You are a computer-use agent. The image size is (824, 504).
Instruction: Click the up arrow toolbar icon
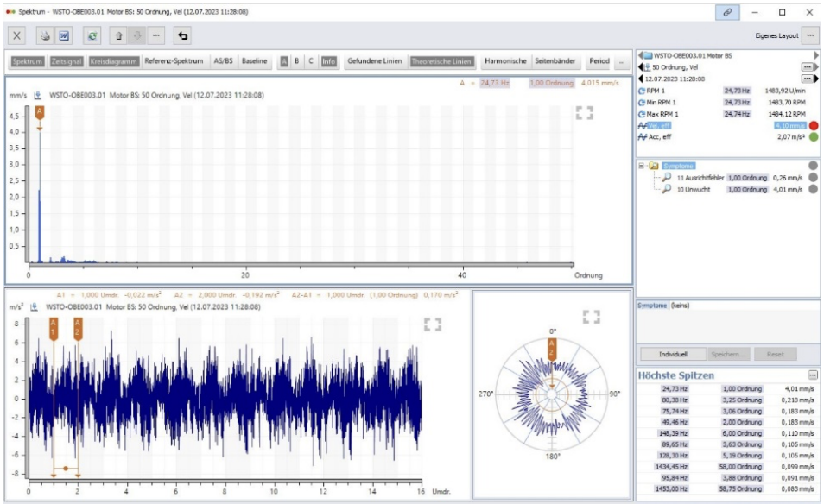click(118, 35)
